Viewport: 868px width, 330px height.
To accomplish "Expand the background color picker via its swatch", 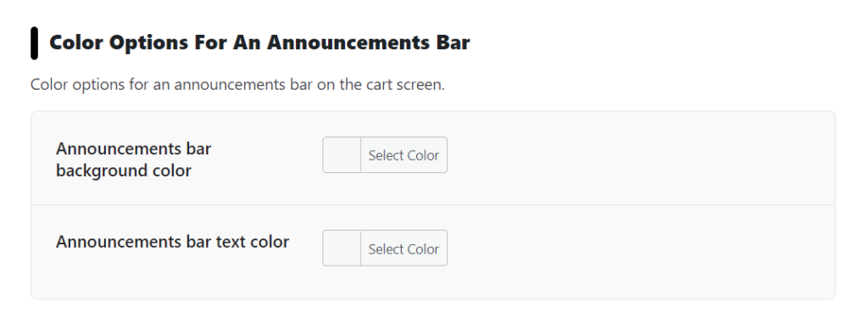I will pos(342,155).
